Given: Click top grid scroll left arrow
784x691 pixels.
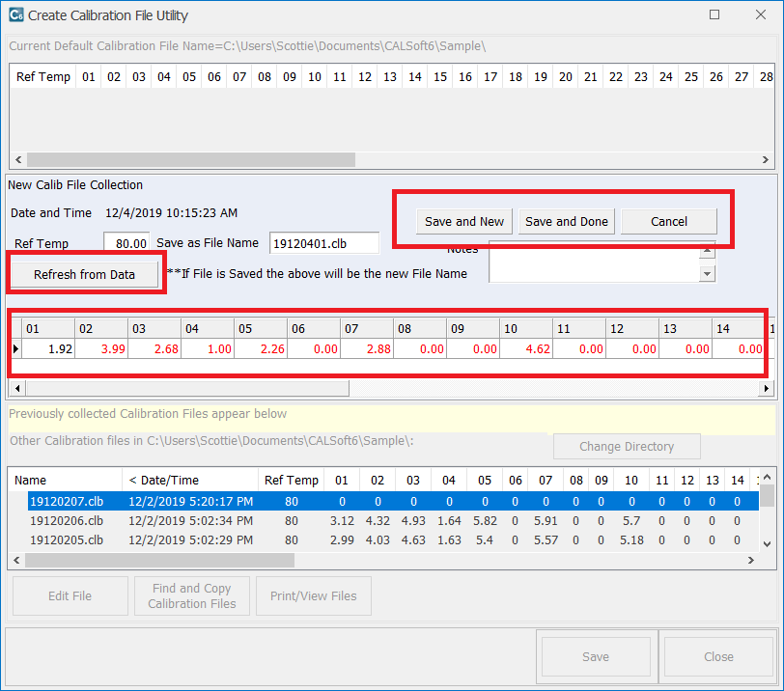Looking at the screenshot, I should point(18,160).
